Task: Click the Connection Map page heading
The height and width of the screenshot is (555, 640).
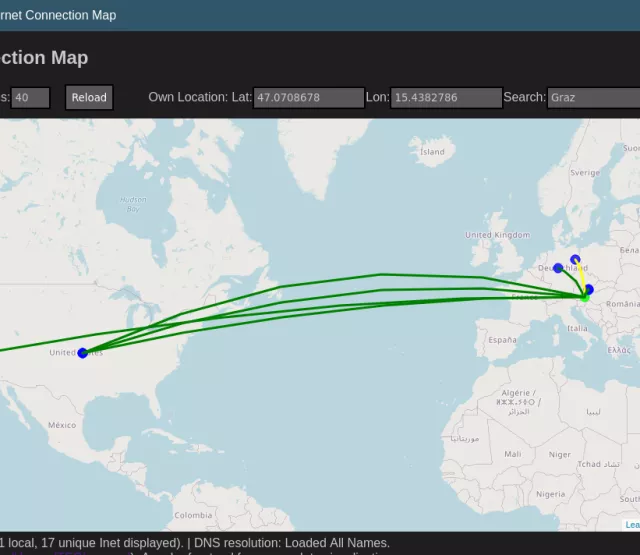Action: (44, 58)
